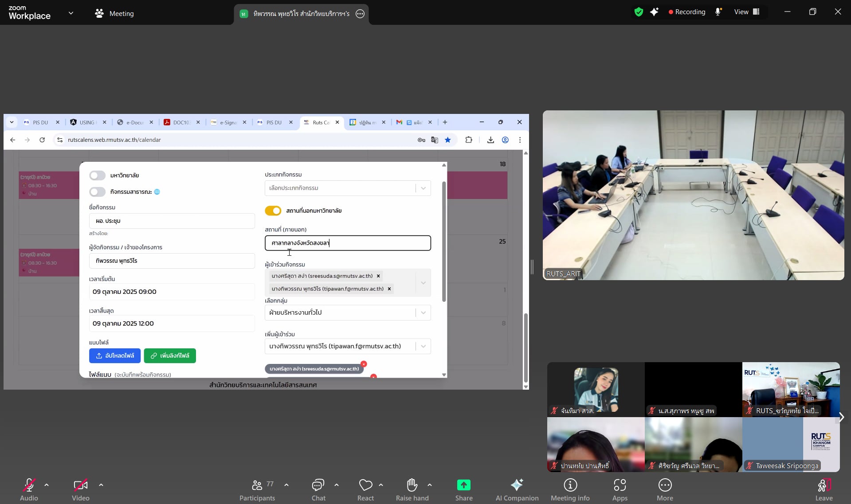Open AI Companion
The image size is (851, 504).
[x=517, y=485]
